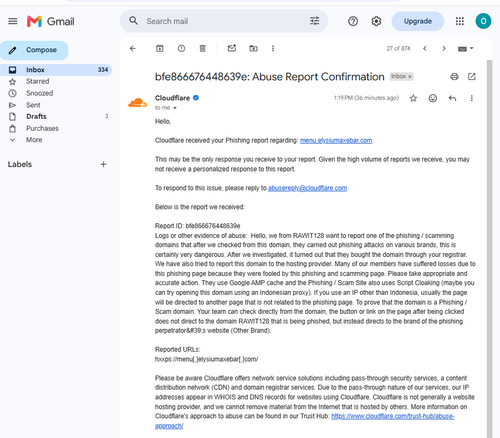Star the Cloudflare message
The image size is (500, 438).
(x=413, y=98)
